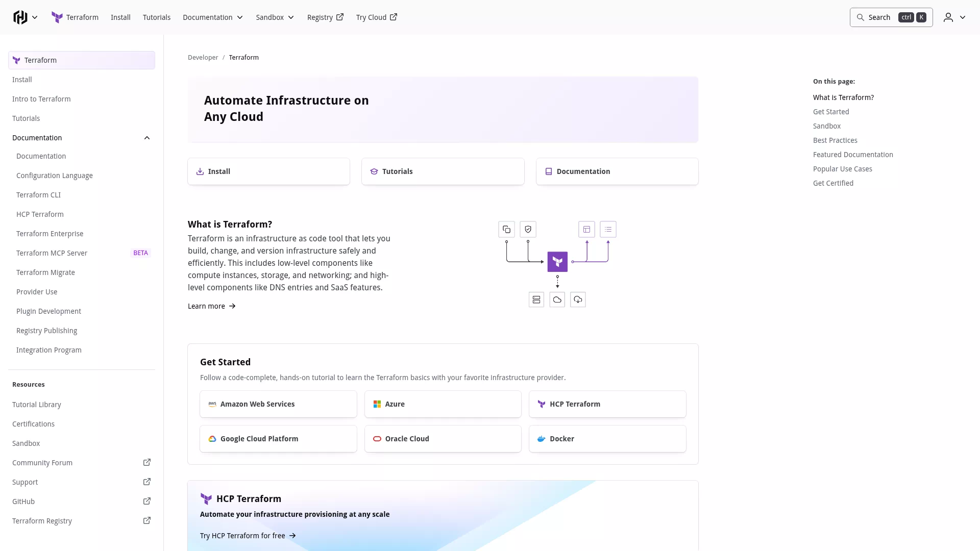Open Plugin Development in sidebar
980x551 pixels.
click(82, 311)
